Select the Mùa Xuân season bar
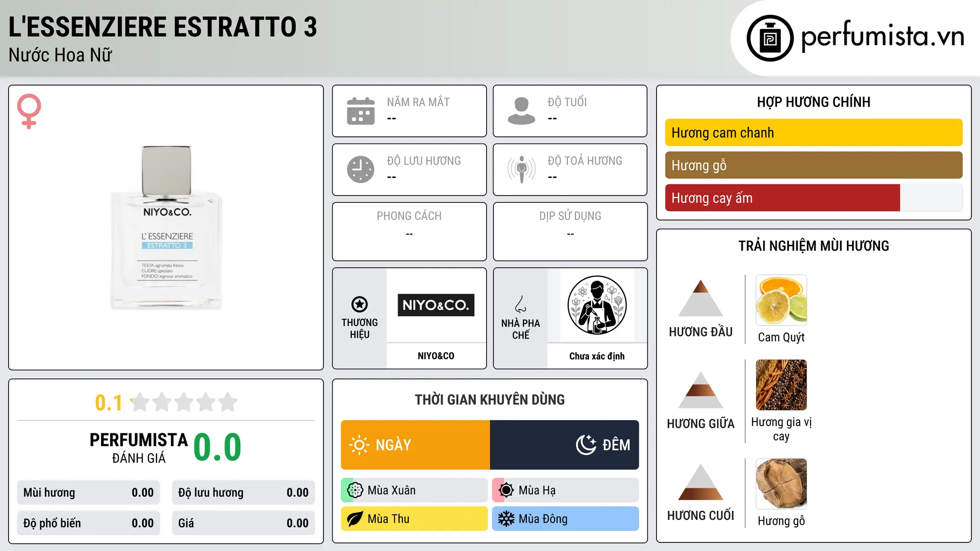The image size is (980, 551). (414, 490)
